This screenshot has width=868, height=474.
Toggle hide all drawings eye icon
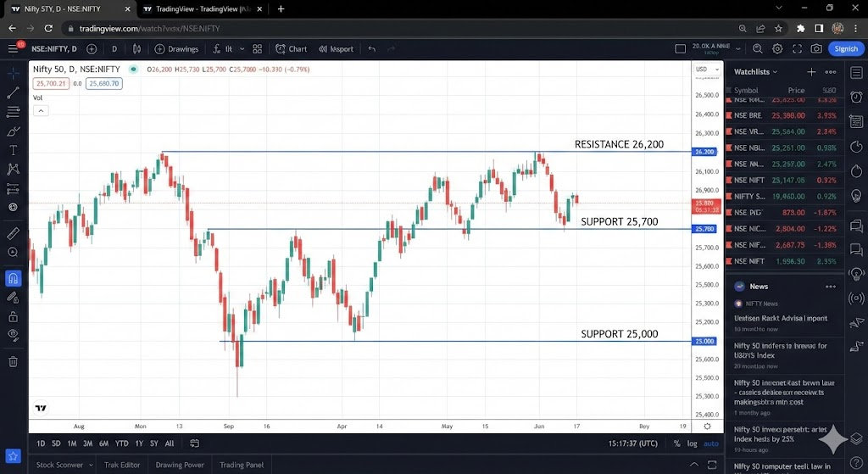[x=14, y=336]
